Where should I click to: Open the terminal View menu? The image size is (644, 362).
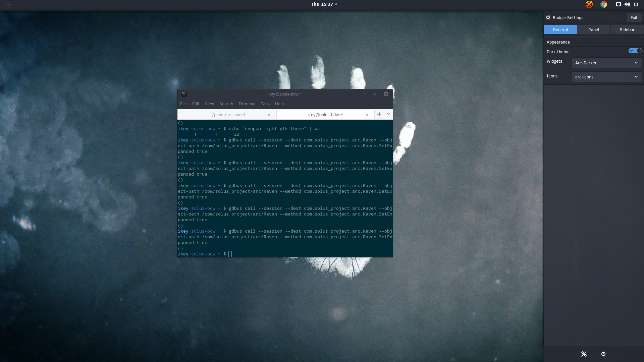(x=209, y=104)
